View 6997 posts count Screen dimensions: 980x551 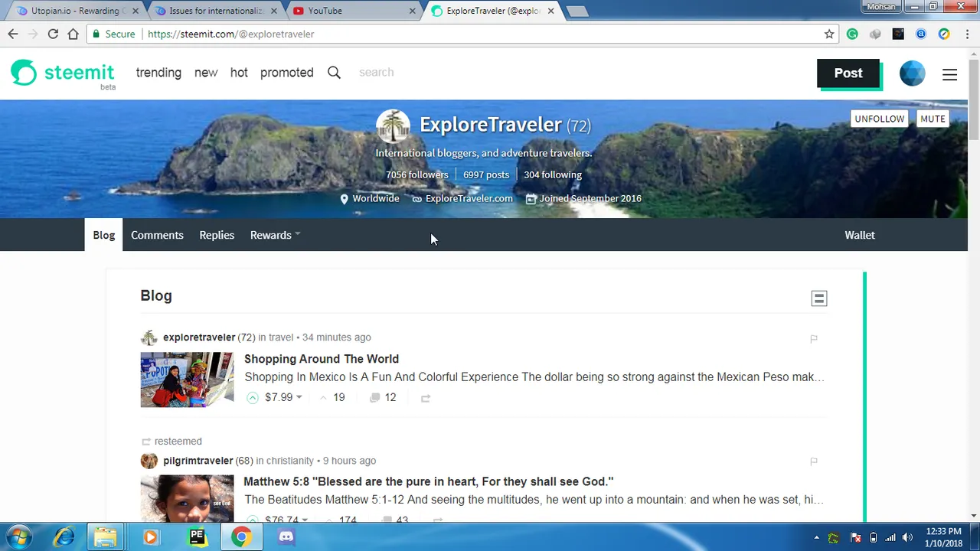tap(486, 174)
